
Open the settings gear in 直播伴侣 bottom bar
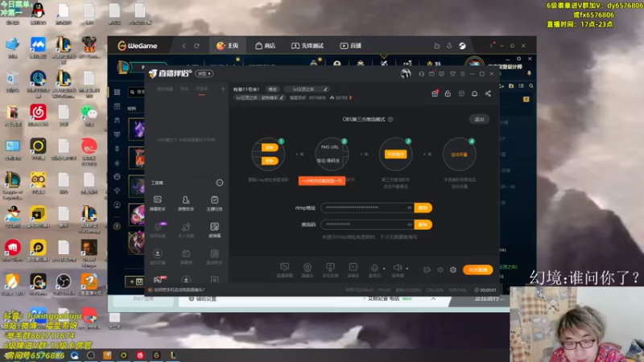click(453, 269)
